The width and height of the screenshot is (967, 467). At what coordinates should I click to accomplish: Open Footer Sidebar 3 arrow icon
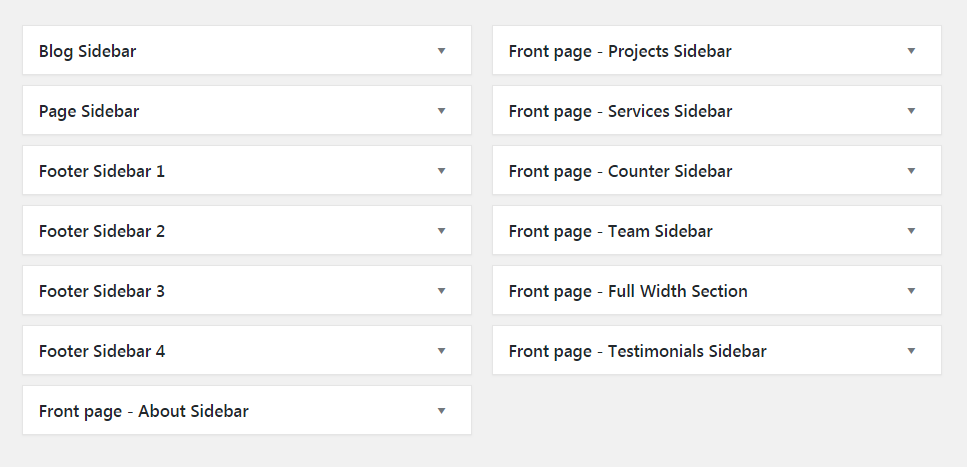pos(442,291)
